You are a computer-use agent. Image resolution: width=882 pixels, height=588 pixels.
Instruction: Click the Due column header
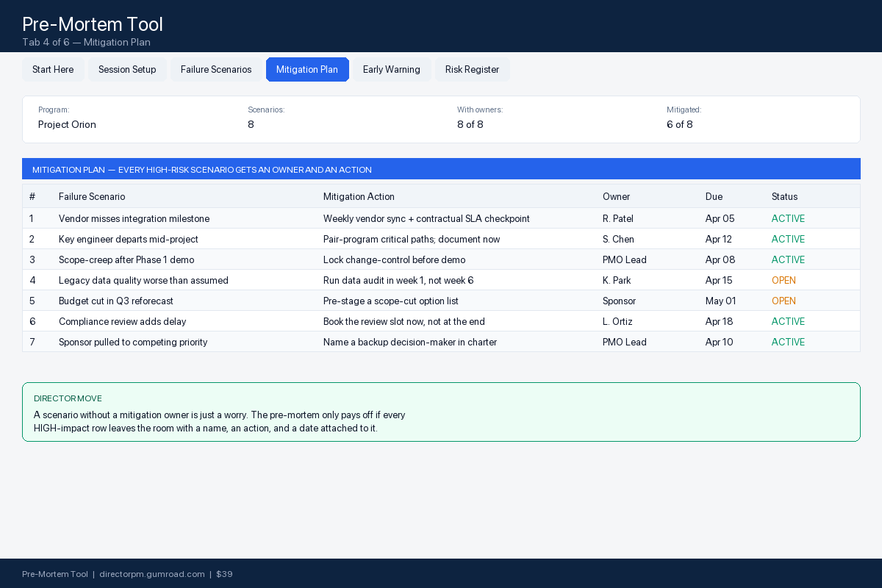(x=714, y=197)
